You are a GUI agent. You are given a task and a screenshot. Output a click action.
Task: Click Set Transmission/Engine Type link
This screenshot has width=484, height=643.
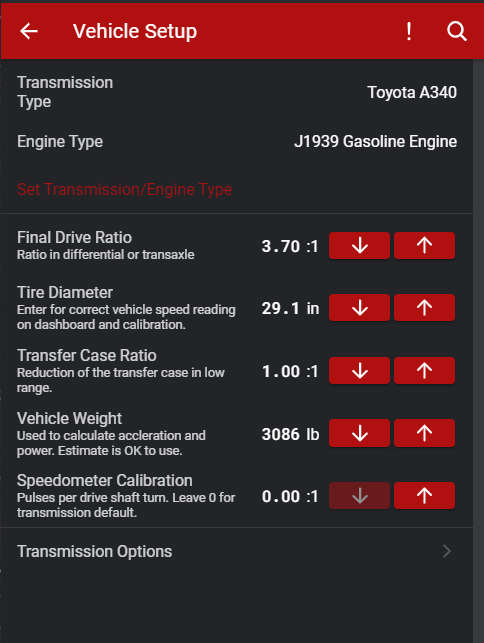(x=125, y=189)
